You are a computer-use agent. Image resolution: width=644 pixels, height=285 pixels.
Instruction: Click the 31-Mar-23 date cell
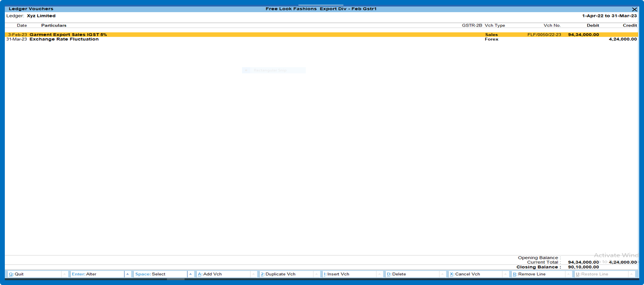(17, 39)
